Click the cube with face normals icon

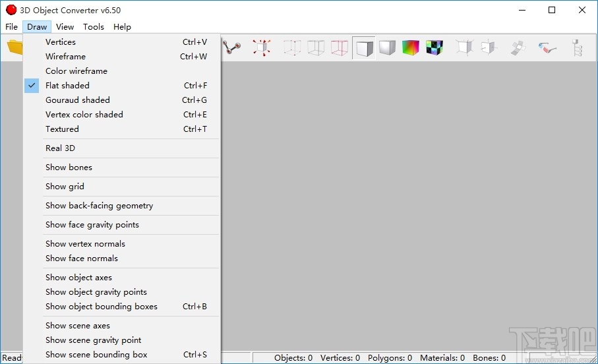click(489, 47)
